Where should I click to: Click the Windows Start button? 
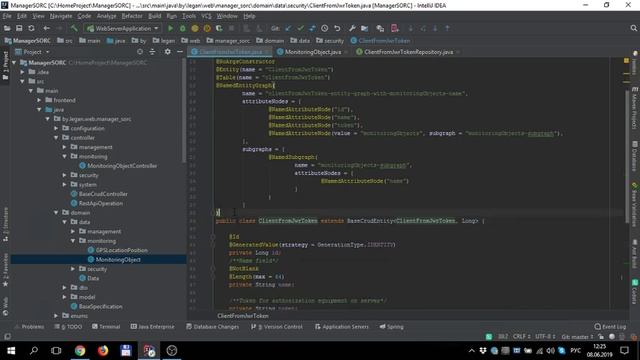(x=11, y=350)
